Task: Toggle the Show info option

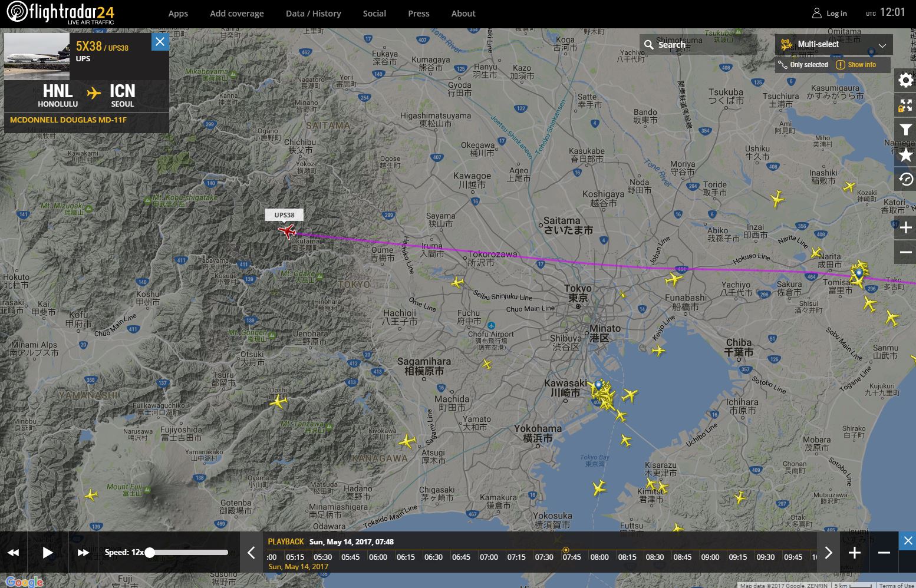Action: (856, 65)
